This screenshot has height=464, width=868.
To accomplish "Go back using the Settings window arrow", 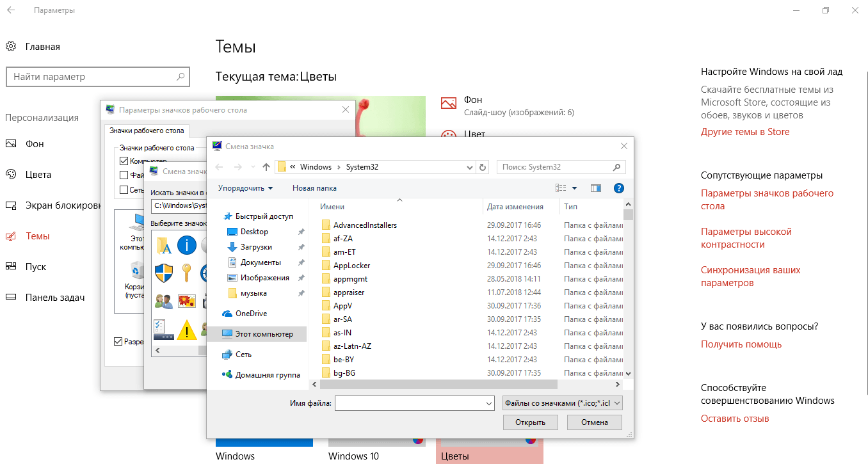I will 11,10.
